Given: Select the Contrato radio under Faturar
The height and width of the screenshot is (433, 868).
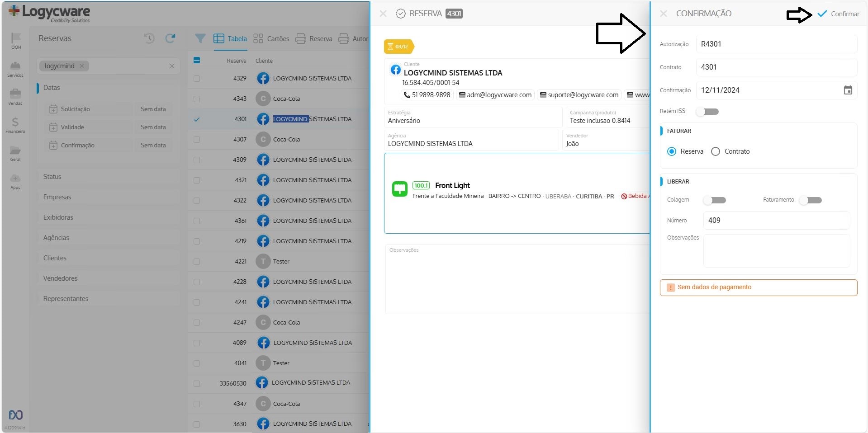Looking at the screenshot, I should click(716, 151).
